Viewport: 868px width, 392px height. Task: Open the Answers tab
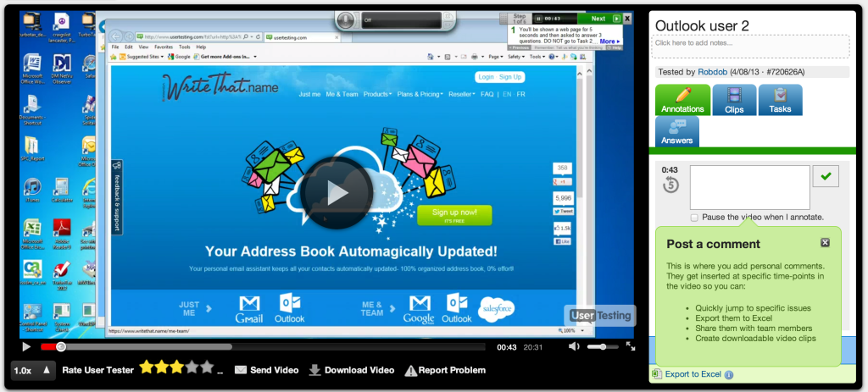click(x=677, y=131)
